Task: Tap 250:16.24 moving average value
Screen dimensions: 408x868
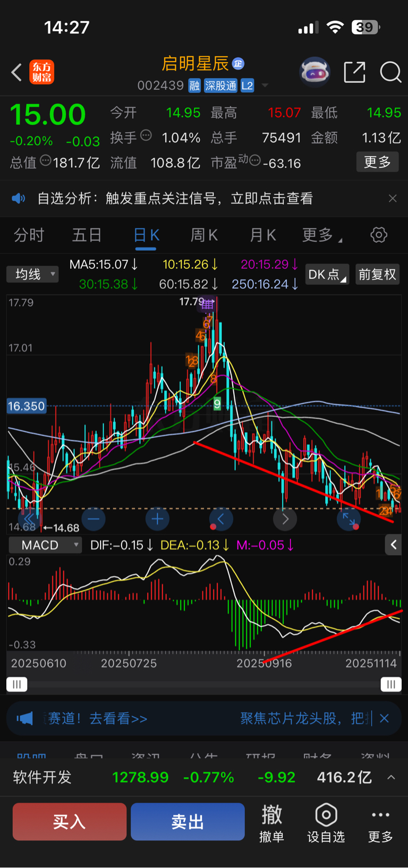Action: [x=265, y=284]
